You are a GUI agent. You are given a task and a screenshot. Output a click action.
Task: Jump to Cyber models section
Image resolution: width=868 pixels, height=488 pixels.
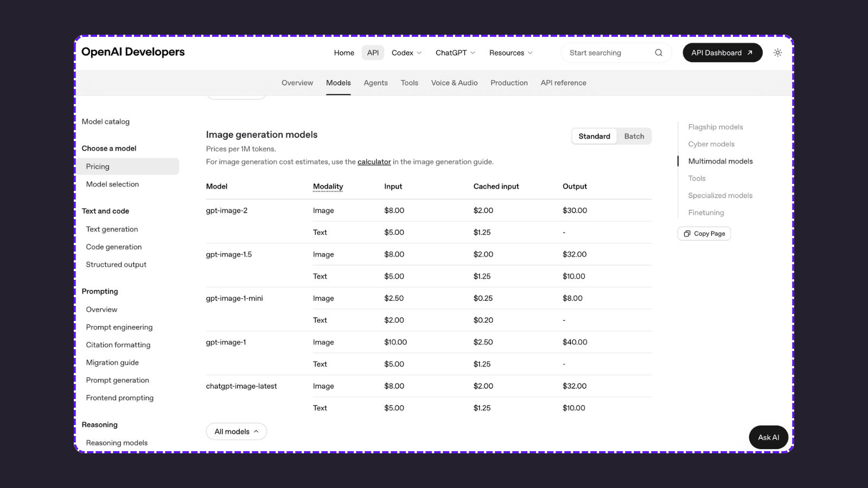711,144
